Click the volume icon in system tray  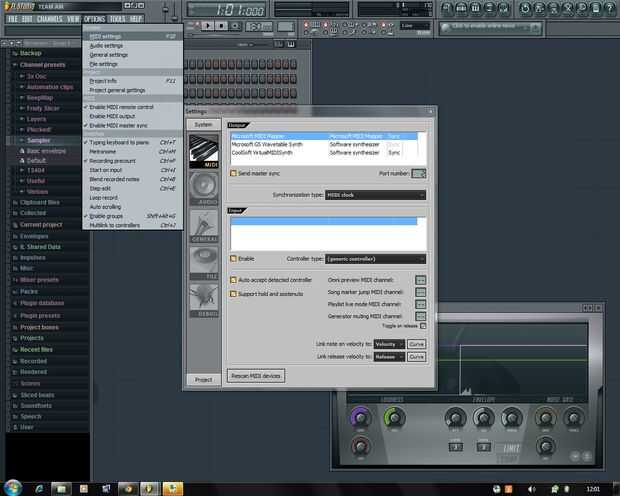coord(532,489)
